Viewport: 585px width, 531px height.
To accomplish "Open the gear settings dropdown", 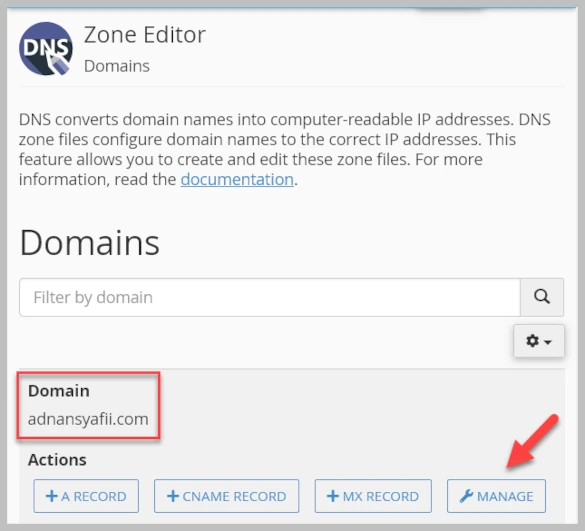I will point(539,341).
